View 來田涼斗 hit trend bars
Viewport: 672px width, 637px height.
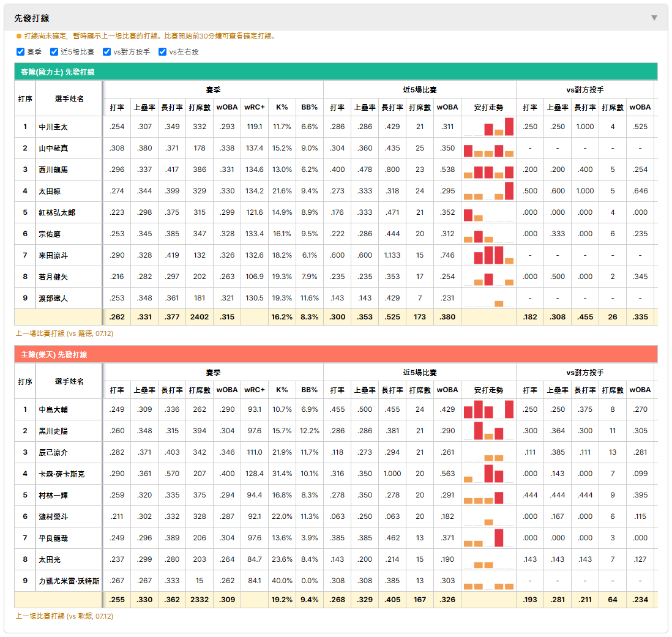488,255
